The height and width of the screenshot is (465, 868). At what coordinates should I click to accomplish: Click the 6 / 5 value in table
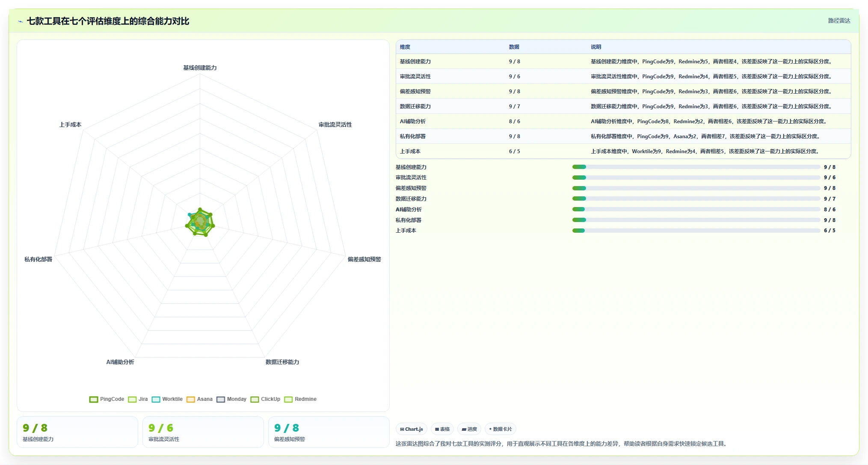click(x=514, y=151)
